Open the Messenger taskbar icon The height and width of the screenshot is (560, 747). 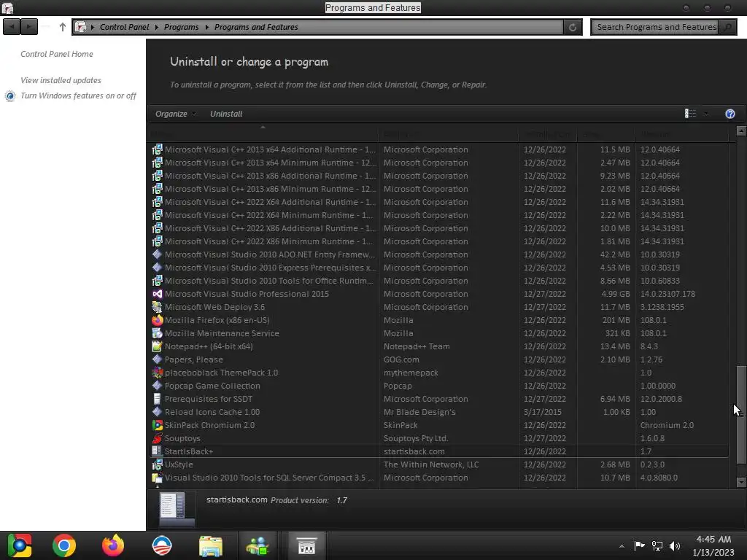(x=258, y=545)
